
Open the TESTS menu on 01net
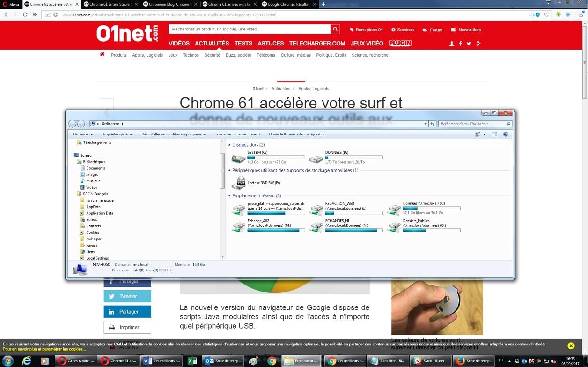(243, 43)
